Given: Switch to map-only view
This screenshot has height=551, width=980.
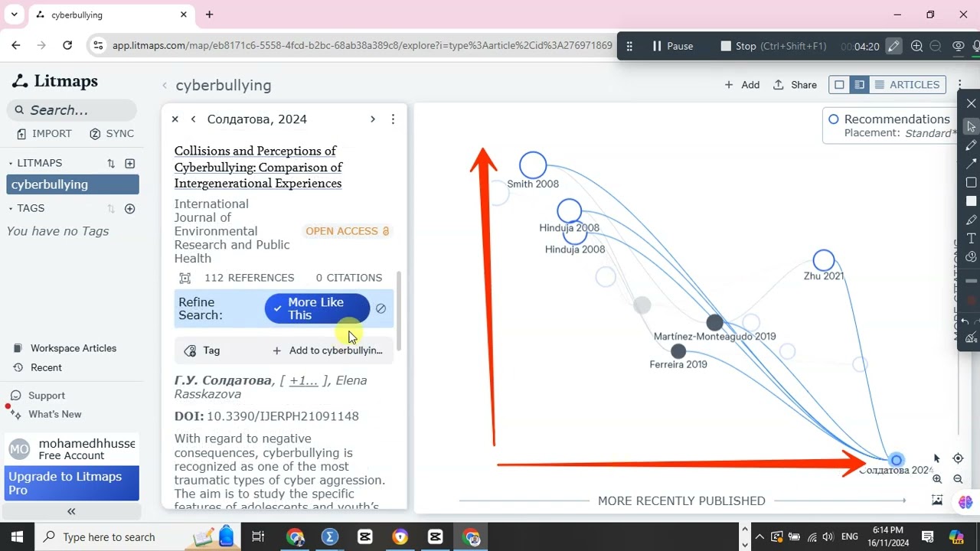Looking at the screenshot, I should tap(839, 85).
